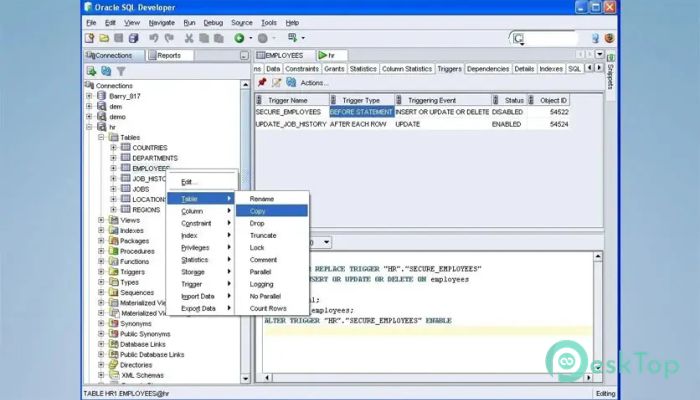Click the Cut scissors icon
Screen dimensions: 700x400
[189, 38]
